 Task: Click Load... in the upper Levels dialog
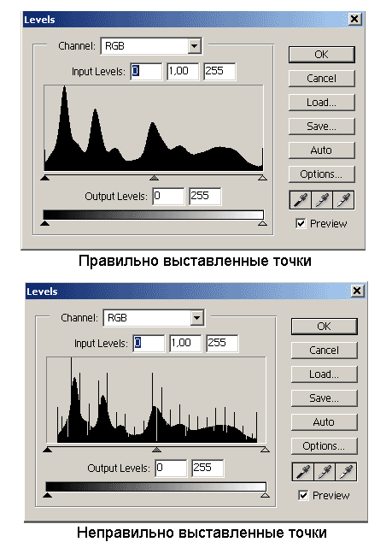coord(321,103)
